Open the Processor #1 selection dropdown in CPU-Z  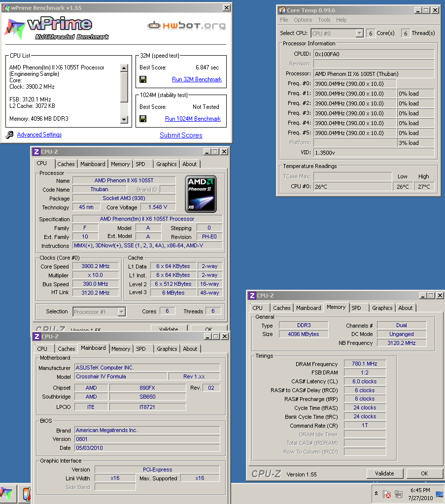(x=122, y=312)
